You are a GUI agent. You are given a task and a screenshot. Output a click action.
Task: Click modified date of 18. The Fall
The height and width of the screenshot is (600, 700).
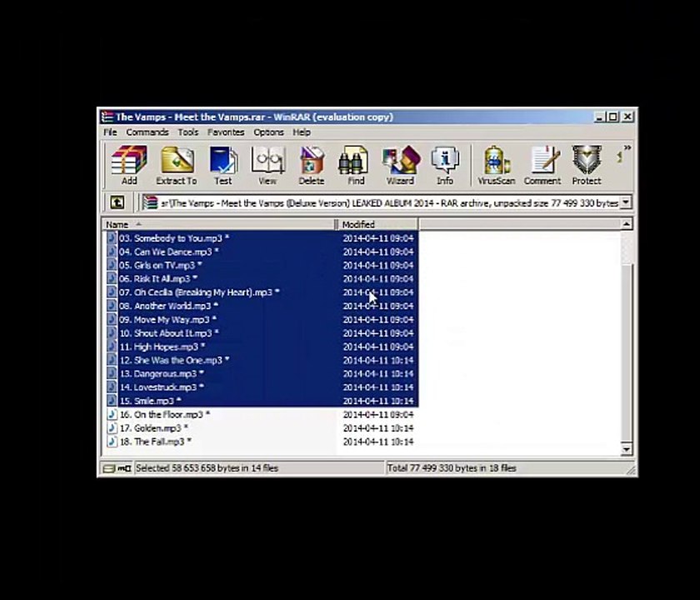pyautogui.click(x=378, y=442)
